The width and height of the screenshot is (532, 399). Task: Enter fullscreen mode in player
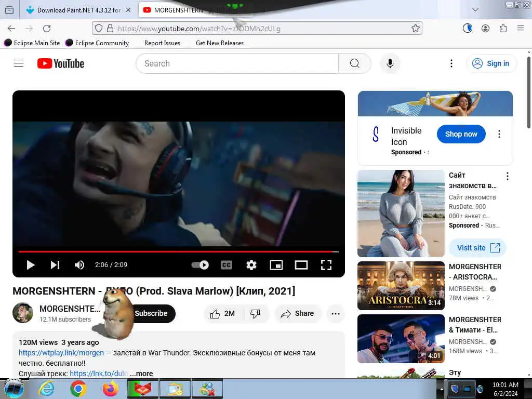pos(326,265)
